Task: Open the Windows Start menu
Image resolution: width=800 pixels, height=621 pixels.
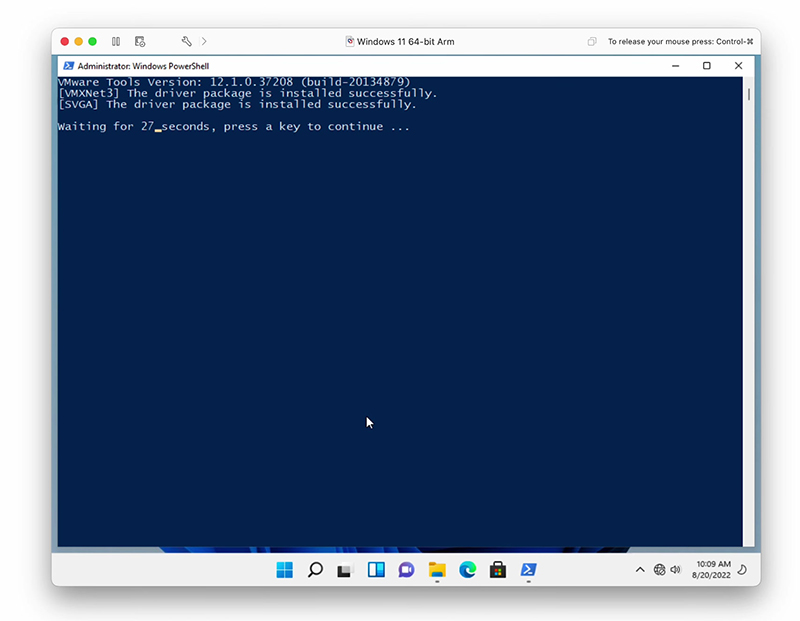Action: click(x=285, y=569)
